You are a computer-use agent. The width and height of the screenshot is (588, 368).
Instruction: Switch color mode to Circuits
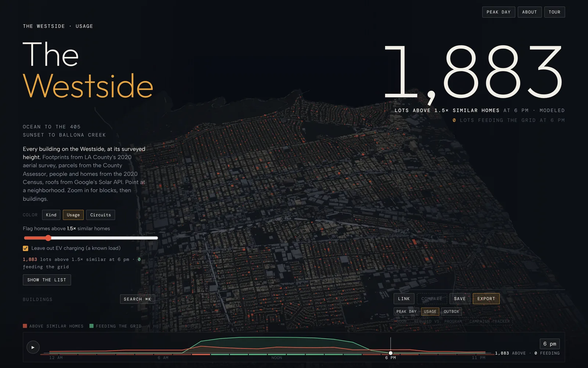click(x=100, y=215)
